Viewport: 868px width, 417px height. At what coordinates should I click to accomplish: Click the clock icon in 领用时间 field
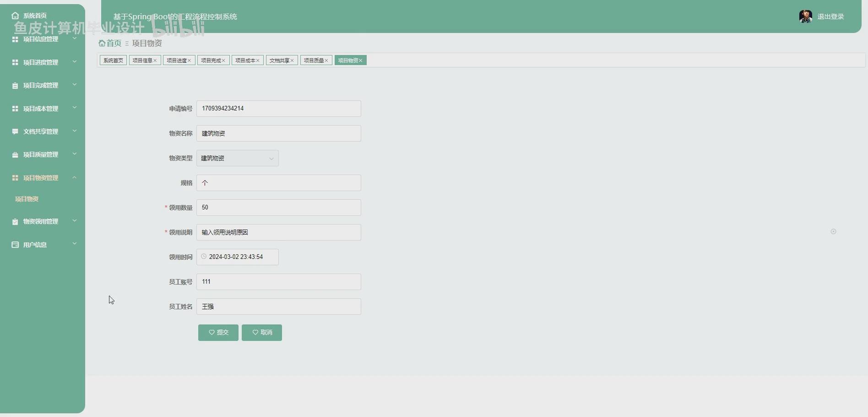click(x=204, y=257)
